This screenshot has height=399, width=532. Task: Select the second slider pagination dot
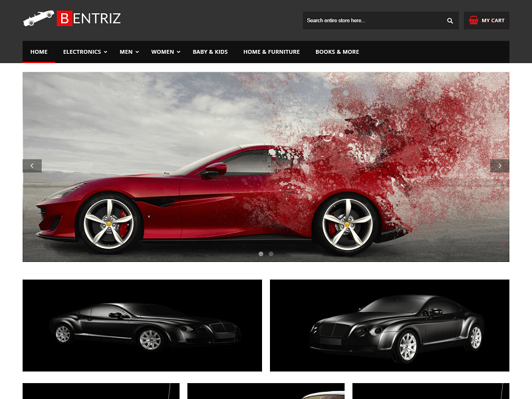[271, 254]
